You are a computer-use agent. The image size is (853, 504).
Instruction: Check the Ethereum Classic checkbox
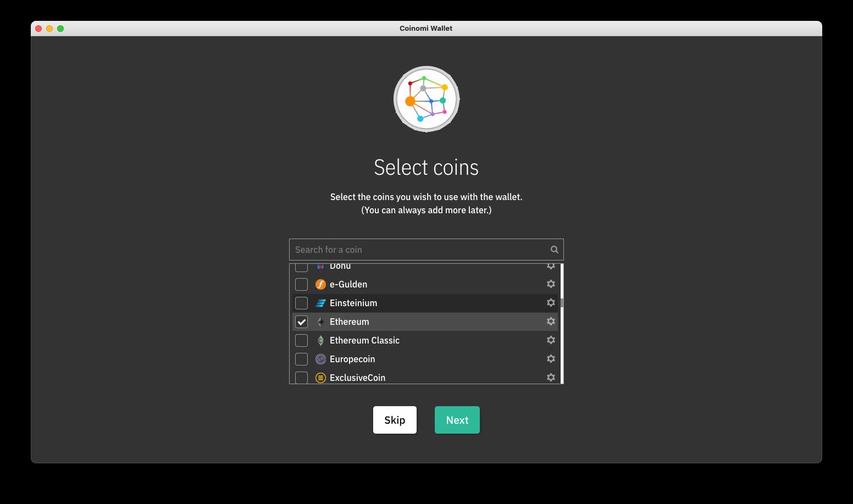pos(301,340)
